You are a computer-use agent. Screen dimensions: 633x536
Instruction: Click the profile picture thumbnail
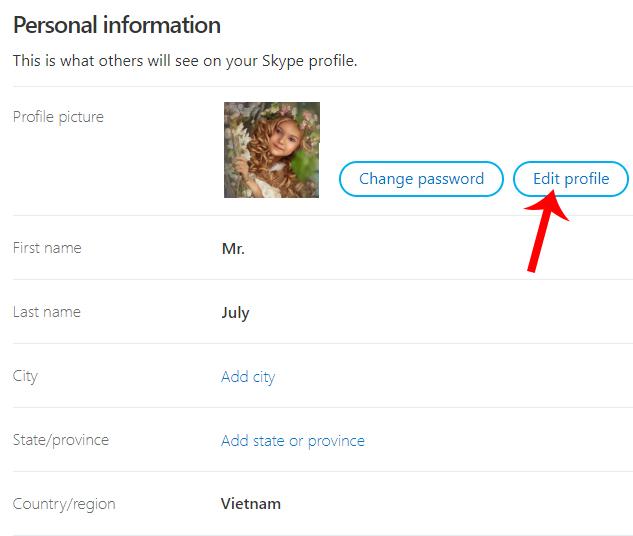coord(271,150)
